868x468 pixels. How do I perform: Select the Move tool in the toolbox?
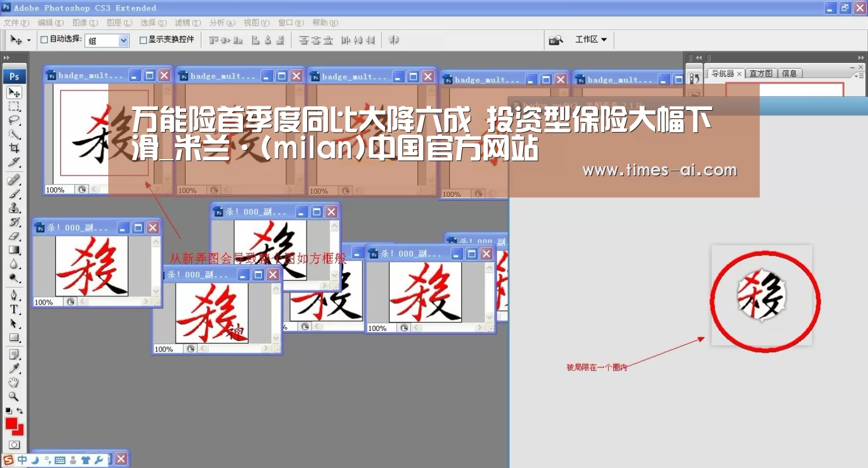pos(14,92)
